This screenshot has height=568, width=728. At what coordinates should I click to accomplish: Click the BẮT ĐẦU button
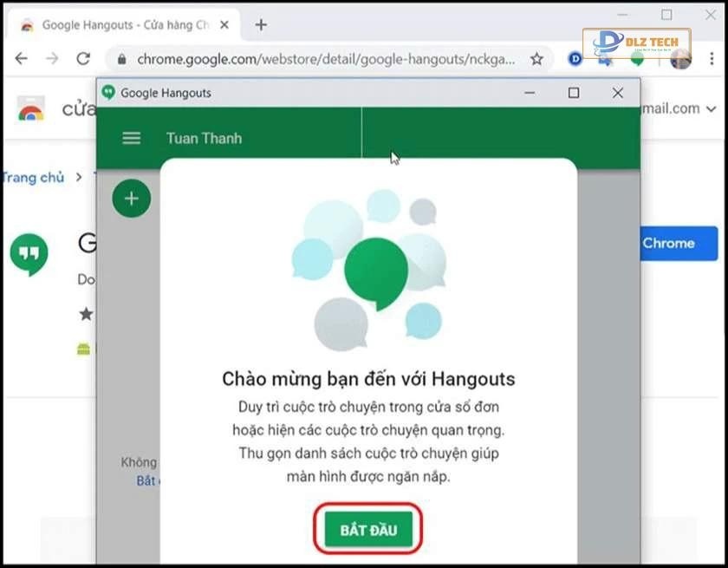coord(368,530)
